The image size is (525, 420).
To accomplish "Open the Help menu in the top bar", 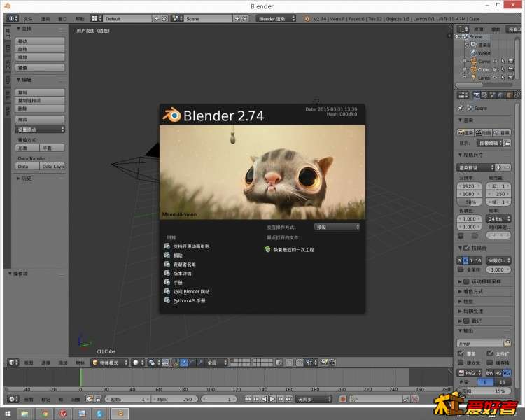I will point(80,19).
